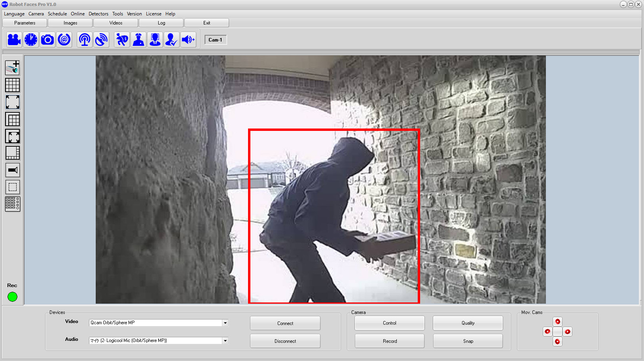Screen dimensions: 644x361
Task: Click the video camera recording icon
Action: [x=14, y=40]
